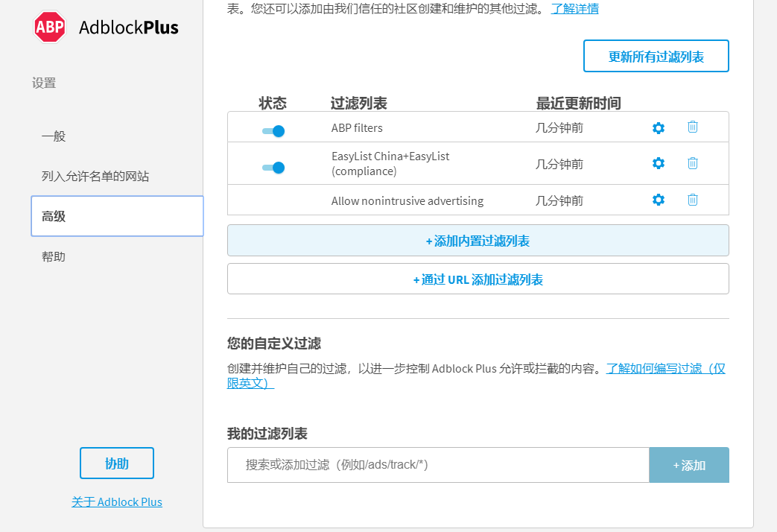Click the 更新所有过滤列表 button
Image resolution: width=777 pixels, height=532 pixels.
pos(656,55)
